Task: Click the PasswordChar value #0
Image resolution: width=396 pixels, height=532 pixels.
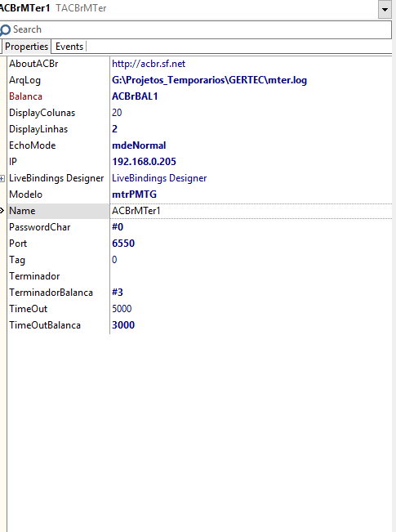Action: 118,227
